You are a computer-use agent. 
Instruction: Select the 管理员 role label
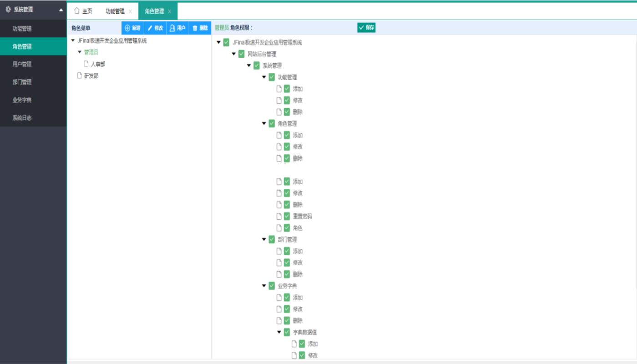(x=91, y=52)
